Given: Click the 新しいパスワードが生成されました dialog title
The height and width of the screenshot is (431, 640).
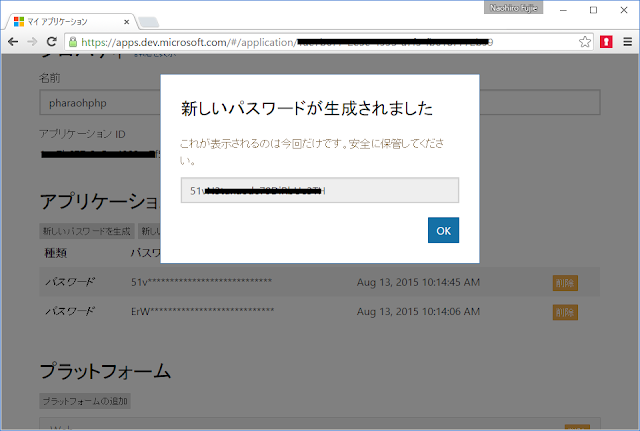Looking at the screenshot, I should coord(307,109).
